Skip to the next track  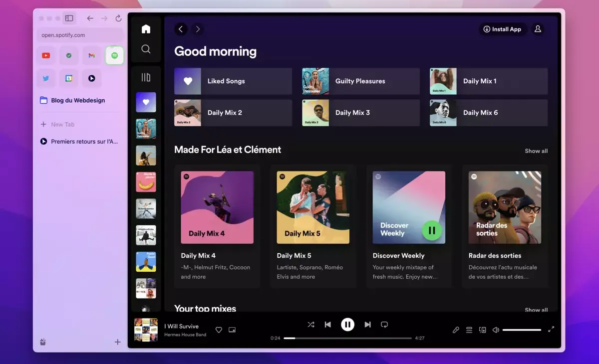click(367, 325)
